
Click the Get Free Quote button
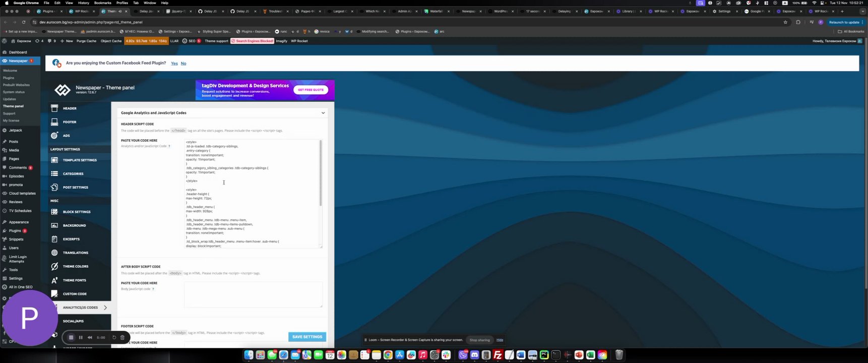tap(311, 90)
